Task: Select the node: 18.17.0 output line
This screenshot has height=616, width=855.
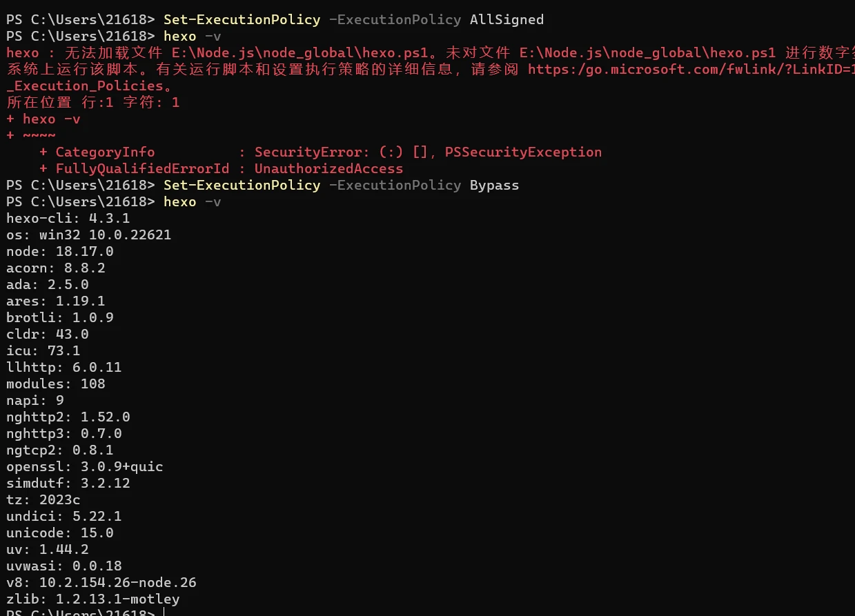Action: click(x=60, y=251)
